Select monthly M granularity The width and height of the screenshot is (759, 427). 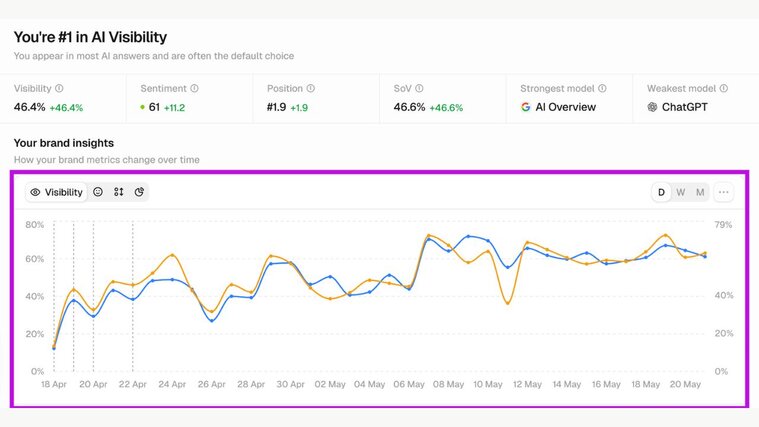[700, 192]
